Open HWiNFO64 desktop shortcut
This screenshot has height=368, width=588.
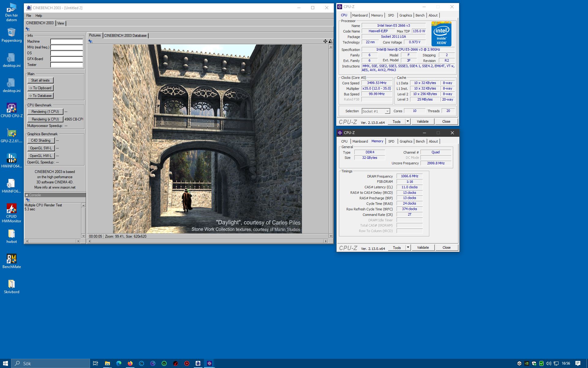pos(11,161)
